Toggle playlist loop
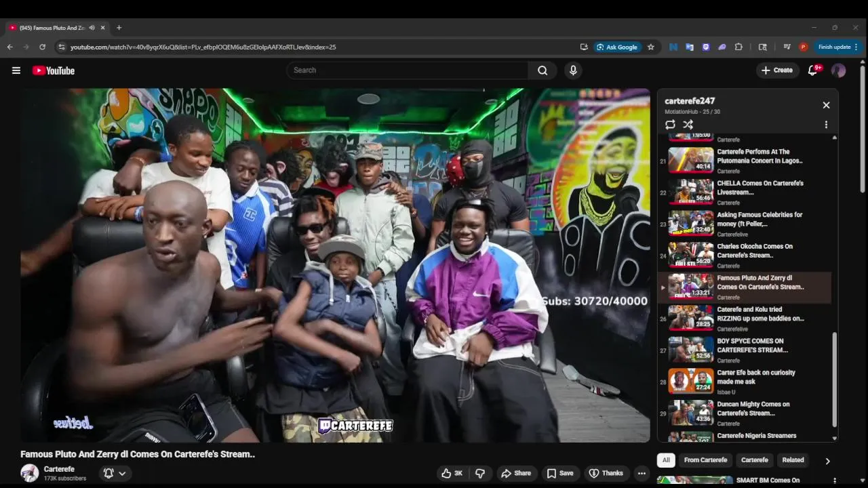Image resolution: width=868 pixels, height=488 pixels. (670, 125)
